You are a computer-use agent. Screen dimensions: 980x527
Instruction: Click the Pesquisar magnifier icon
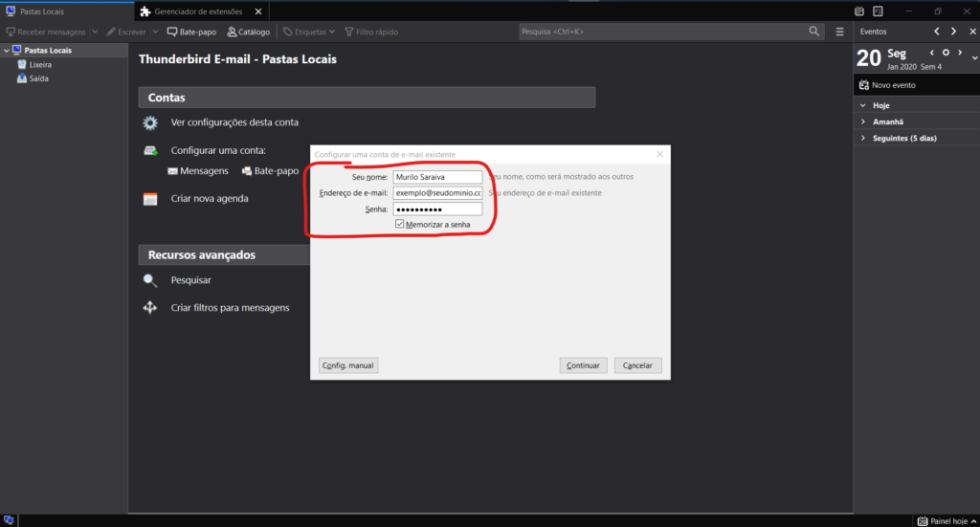[150, 280]
